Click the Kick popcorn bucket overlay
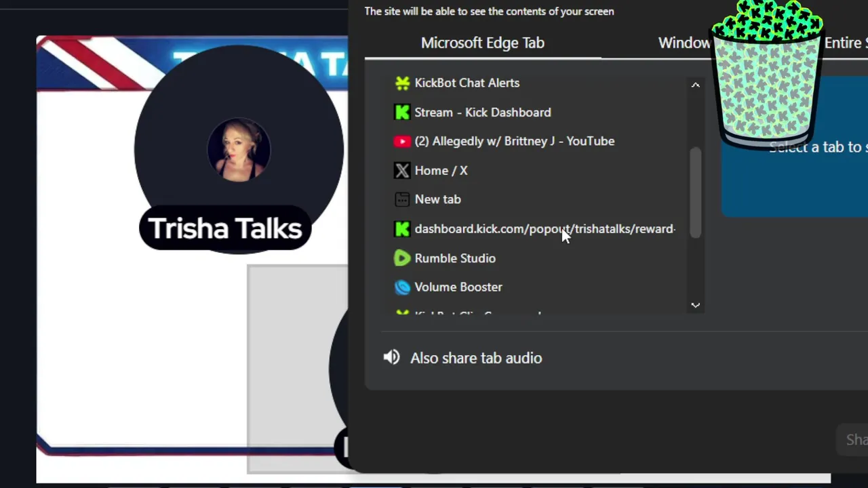868x488 pixels. click(x=766, y=75)
